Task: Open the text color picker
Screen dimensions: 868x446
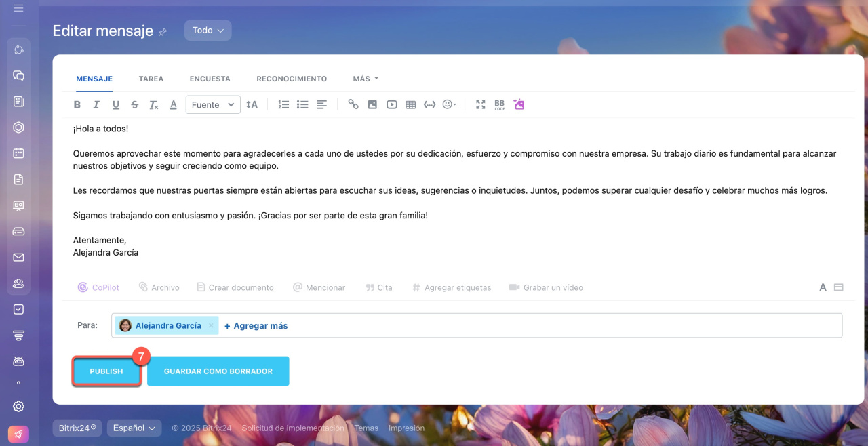Action: (173, 104)
